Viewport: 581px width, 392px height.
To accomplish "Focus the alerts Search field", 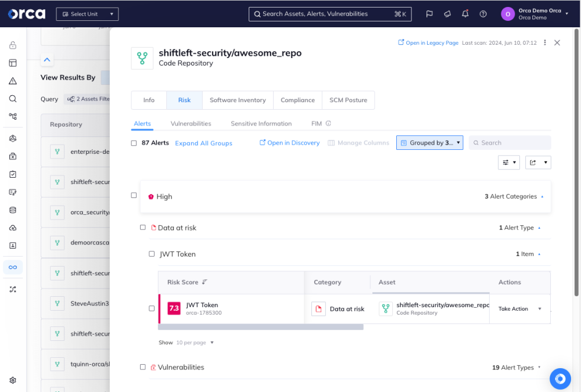I will point(510,143).
